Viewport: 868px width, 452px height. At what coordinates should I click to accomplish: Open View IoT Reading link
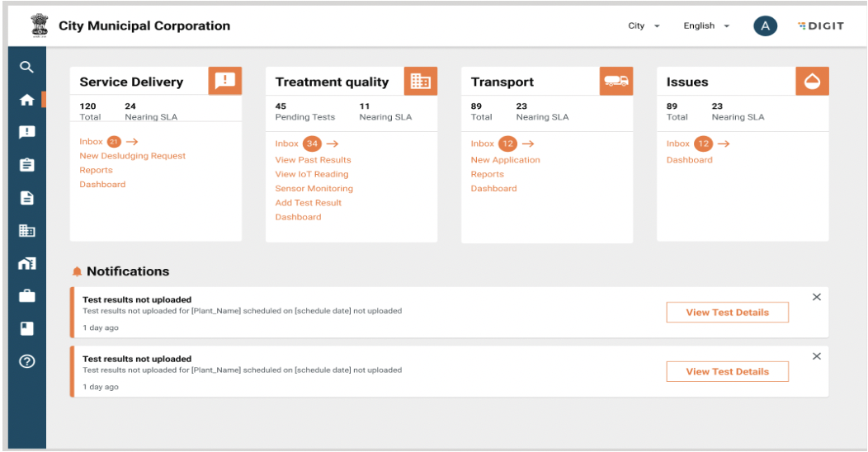[312, 174]
